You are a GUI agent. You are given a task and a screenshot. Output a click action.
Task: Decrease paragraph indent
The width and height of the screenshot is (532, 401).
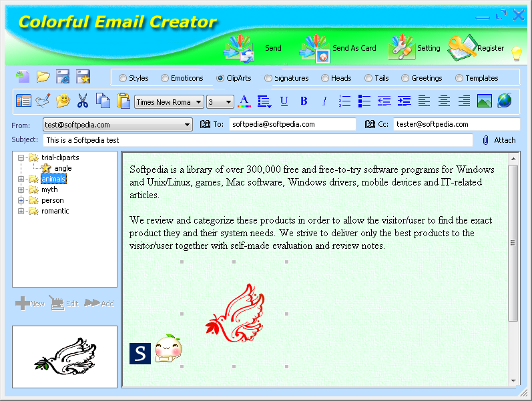pyautogui.click(x=384, y=101)
